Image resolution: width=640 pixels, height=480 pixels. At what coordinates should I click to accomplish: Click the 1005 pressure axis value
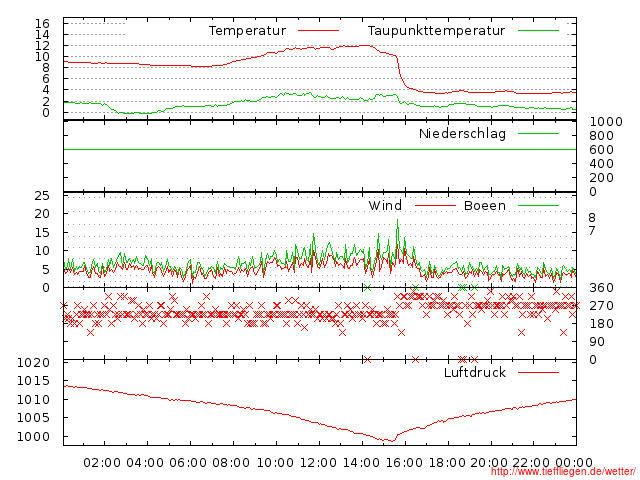(x=33, y=418)
